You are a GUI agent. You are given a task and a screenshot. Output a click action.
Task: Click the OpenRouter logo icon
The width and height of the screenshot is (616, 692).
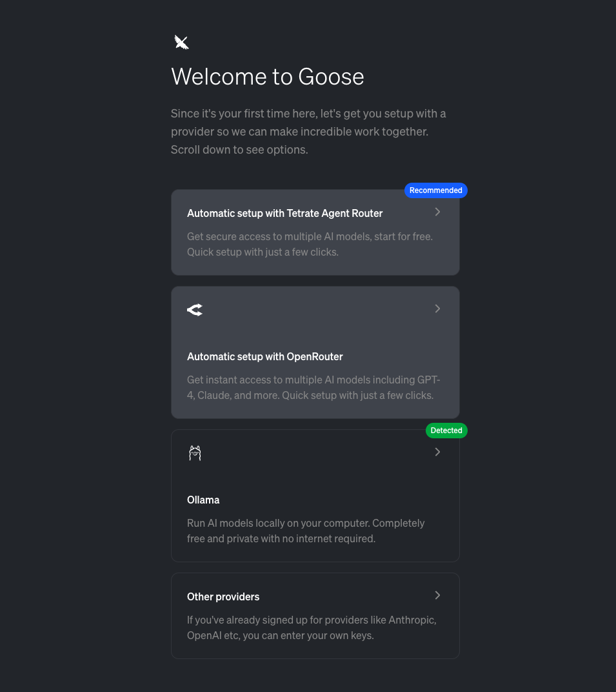point(195,310)
